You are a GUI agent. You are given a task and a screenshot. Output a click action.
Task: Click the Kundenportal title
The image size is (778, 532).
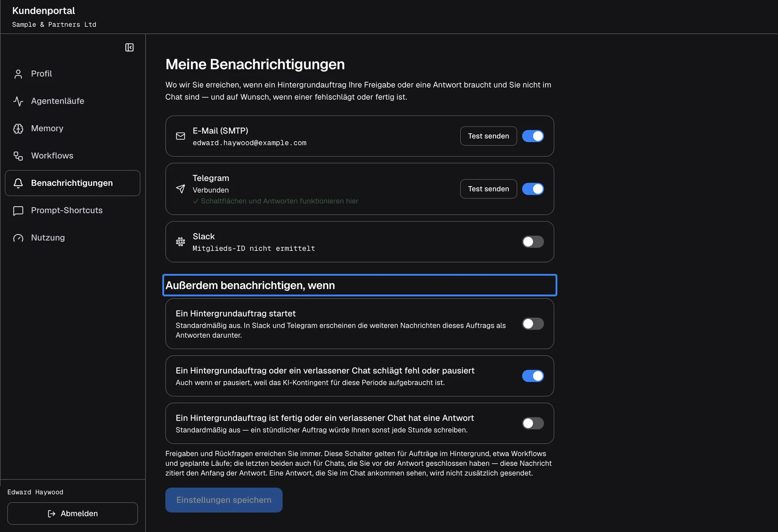44,11
